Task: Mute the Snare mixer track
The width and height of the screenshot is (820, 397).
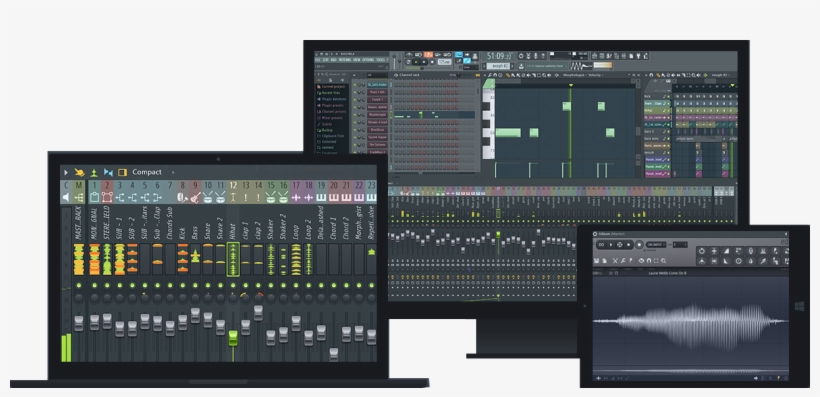Action: [x=208, y=285]
